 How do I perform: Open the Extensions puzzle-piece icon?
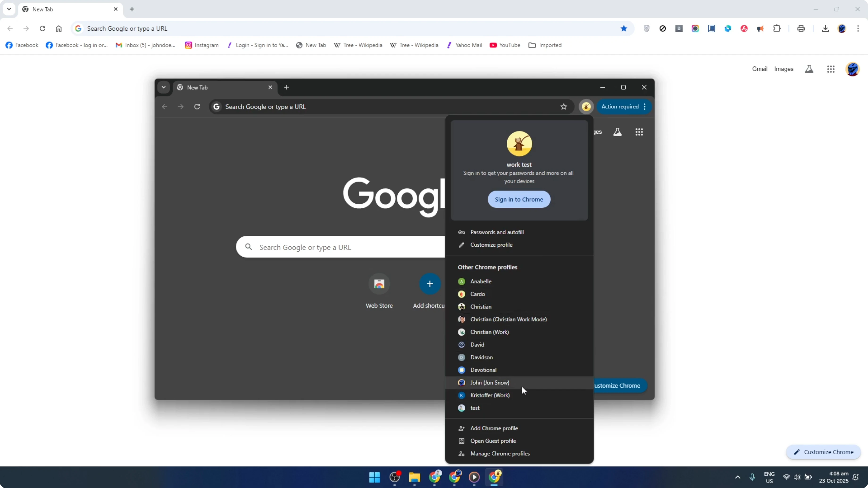pyautogui.click(x=777, y=28)
